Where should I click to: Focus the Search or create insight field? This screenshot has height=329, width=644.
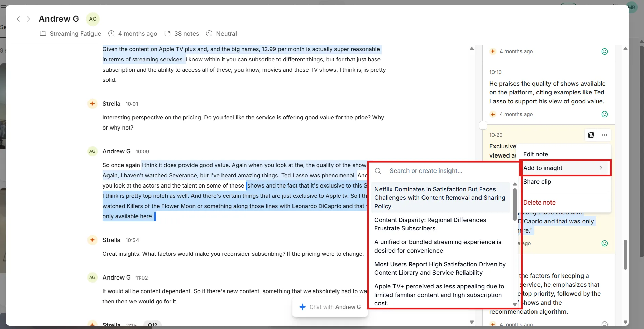coord(444,171)
